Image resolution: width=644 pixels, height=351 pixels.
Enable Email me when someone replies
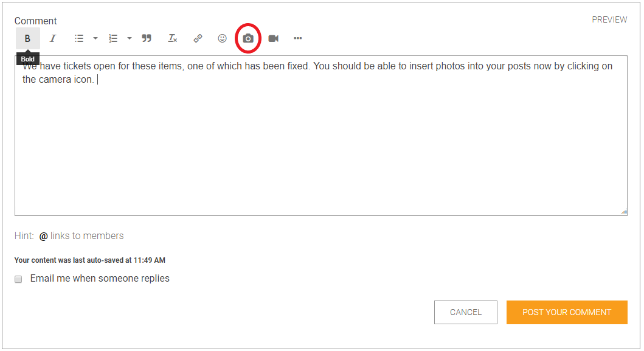click(18, 279)
